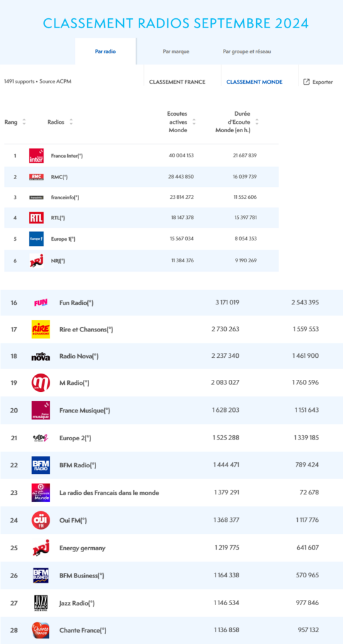Click the Radio Nova logo
Screen dimensions: 343x644
(x=41, y=356)
